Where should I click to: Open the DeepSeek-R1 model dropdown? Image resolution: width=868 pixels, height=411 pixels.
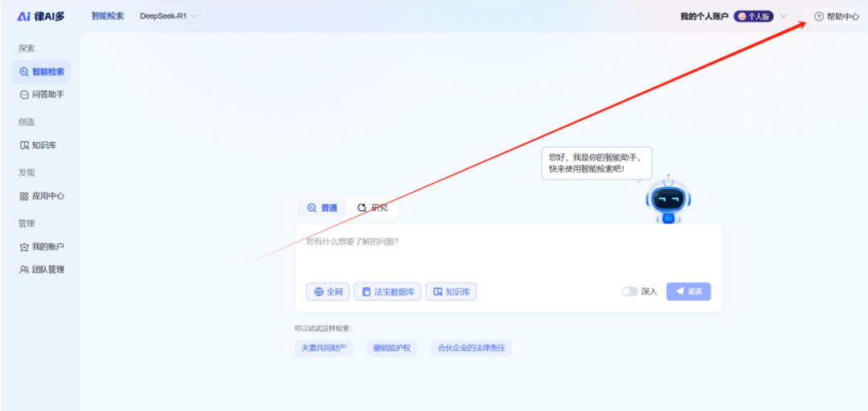click(x=168, y=16)
